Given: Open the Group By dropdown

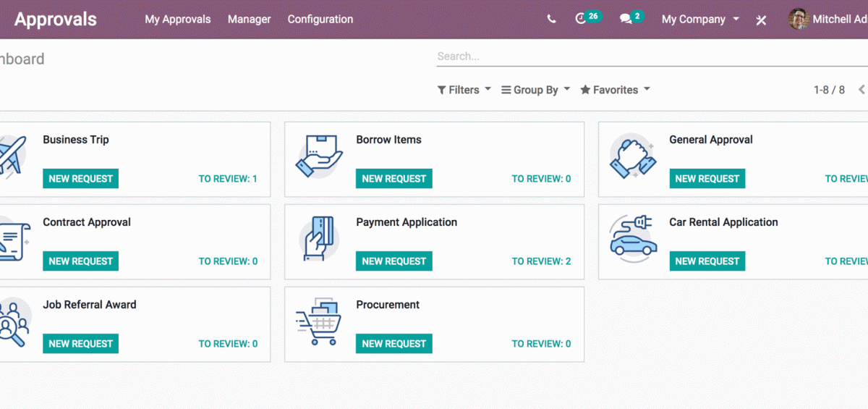Looking at the screenshot, I should (536, 90).
